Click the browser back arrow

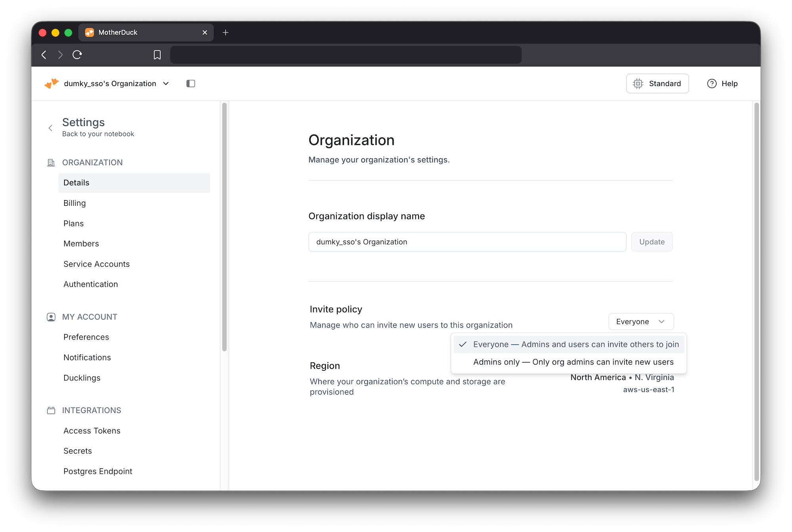(44, 55)
